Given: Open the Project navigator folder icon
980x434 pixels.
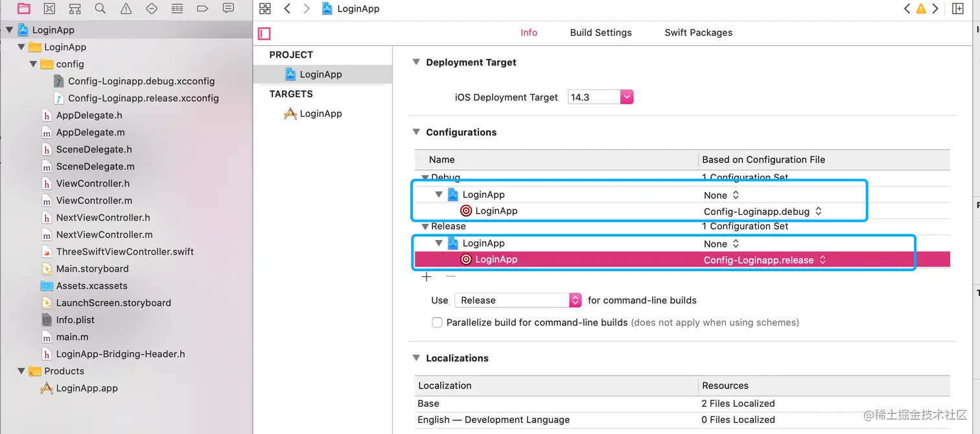Looking at the screenshot, I should 24,8.
